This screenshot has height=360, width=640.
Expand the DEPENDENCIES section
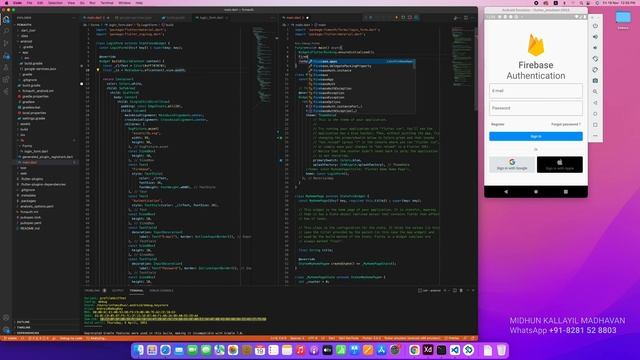[28, 333]
